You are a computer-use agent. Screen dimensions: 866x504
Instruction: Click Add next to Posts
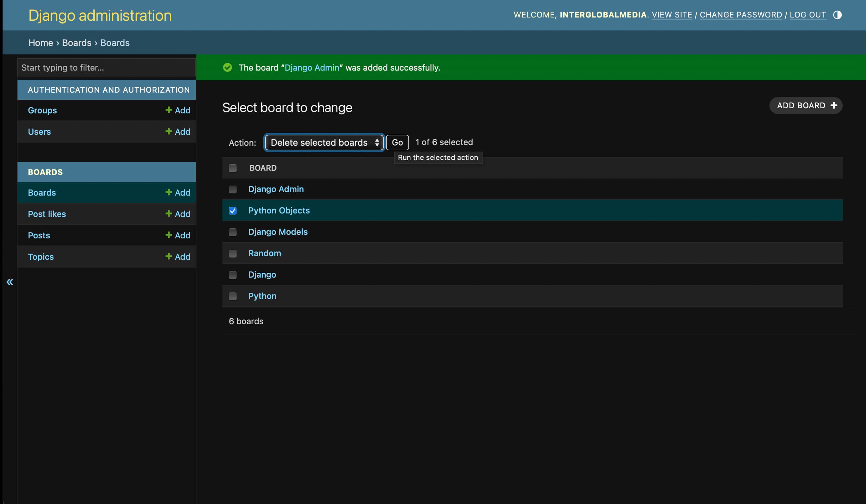178,235
